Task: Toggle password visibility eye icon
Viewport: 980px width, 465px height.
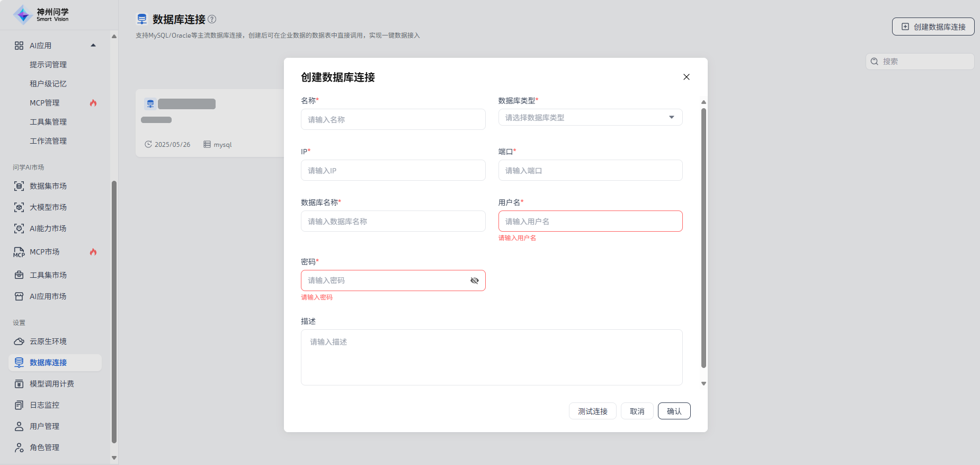Action: click(474, 280)
